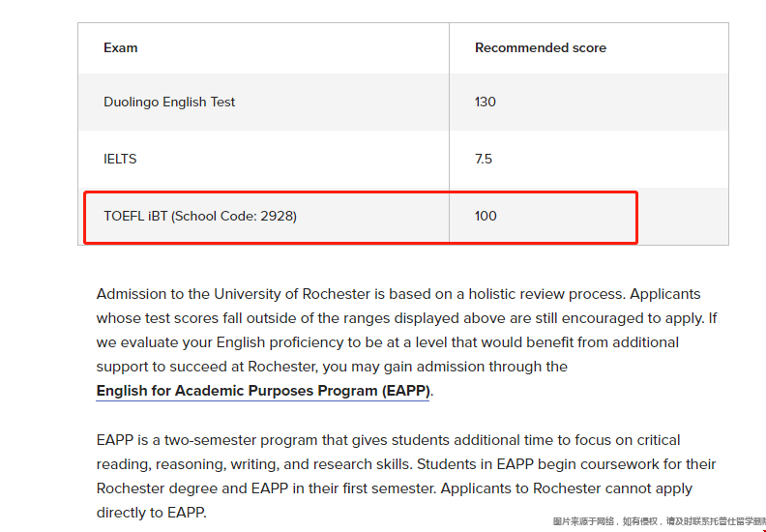Click the paragraph starting 'Admission to the University'

406,342
